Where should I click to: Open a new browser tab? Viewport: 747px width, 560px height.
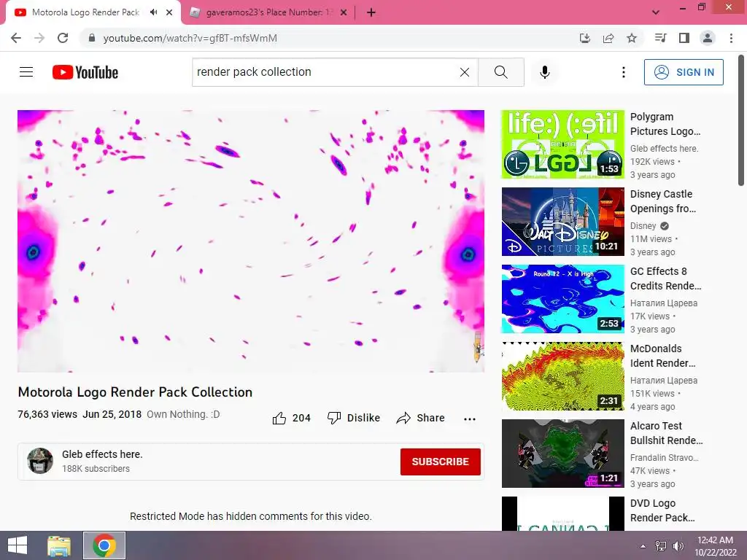coord(371,12)
